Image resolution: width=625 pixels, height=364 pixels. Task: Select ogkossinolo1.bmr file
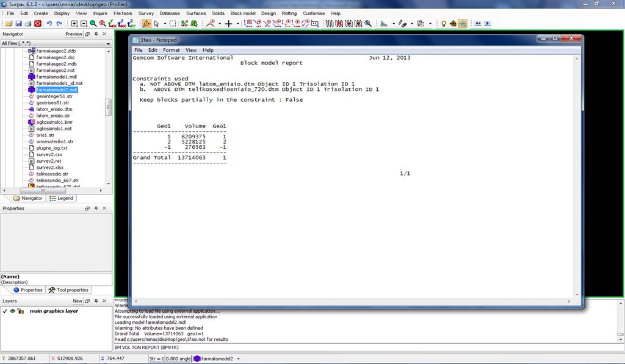pyautogui.click(x=54, y=123)
